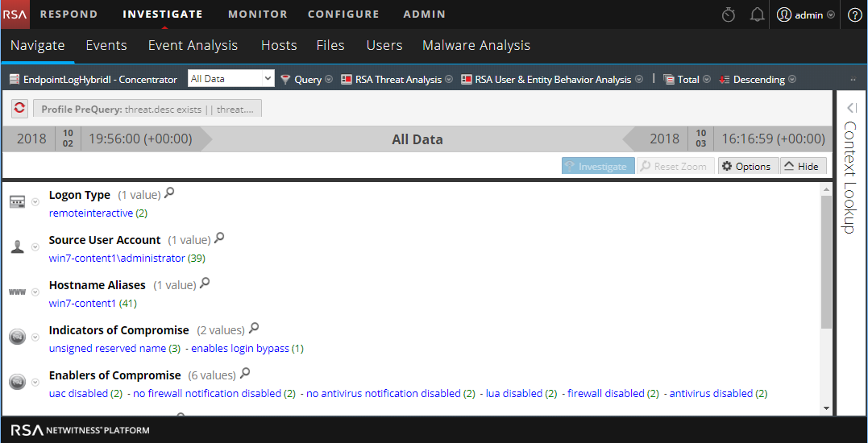Click the red refresh profile icon
868x443 pixels.
pyautogui.click(x=20, y=108)
